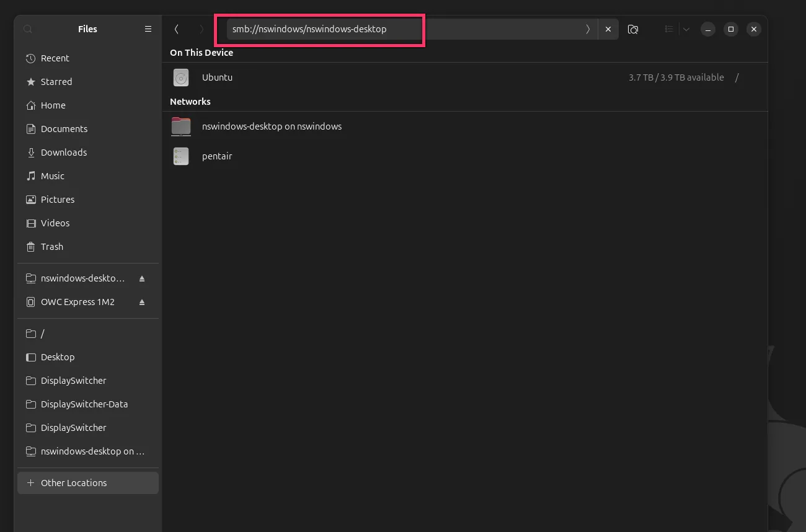Viewport: 806px width, 532px height.
Task: Select Other Locations in the sidebar
Action: 88,483
